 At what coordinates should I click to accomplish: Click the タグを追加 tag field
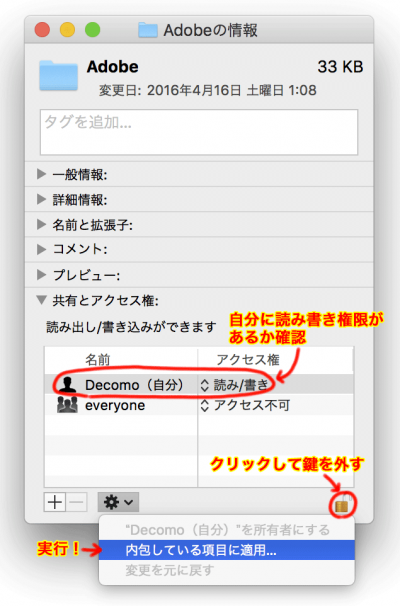click(199, 132)
